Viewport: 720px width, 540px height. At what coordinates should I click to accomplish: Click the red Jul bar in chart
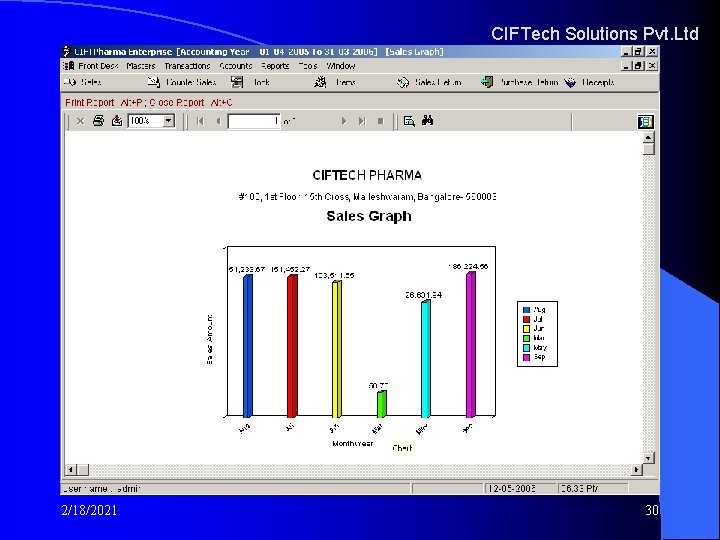tap(292, 346)
